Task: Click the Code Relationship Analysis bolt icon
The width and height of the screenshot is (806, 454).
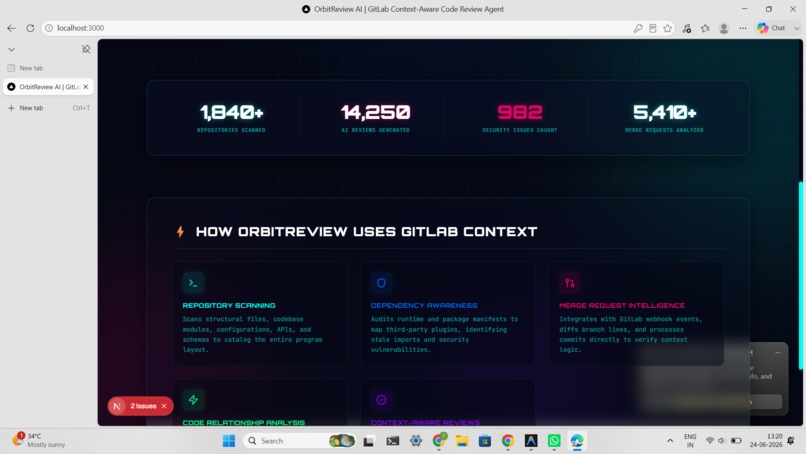Action: [x=193, y=399]
